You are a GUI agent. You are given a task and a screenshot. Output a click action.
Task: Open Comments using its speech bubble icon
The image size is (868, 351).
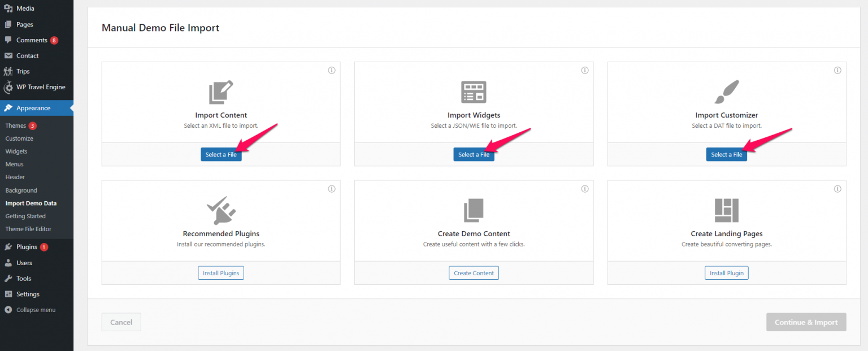[x=8, y=40]
